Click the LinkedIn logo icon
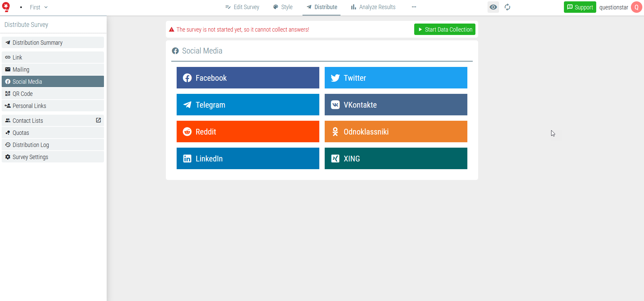 tap(187, 159)
